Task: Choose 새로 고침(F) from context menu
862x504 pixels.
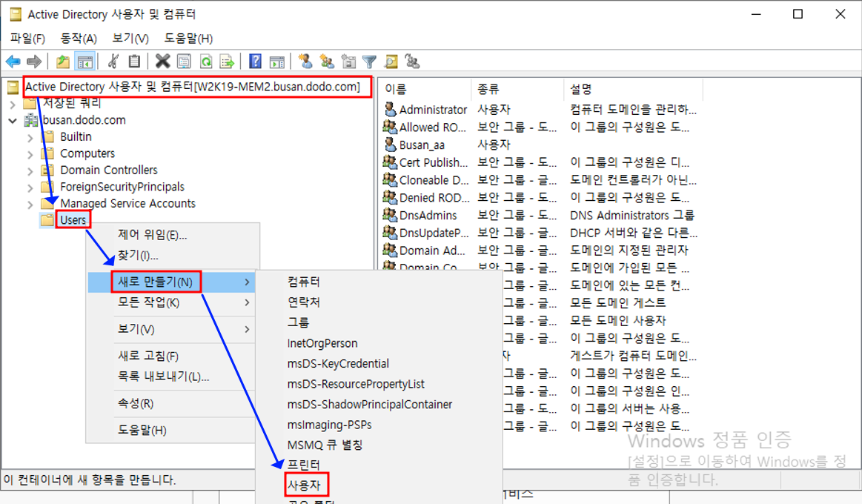Action: tap(148, 356)
